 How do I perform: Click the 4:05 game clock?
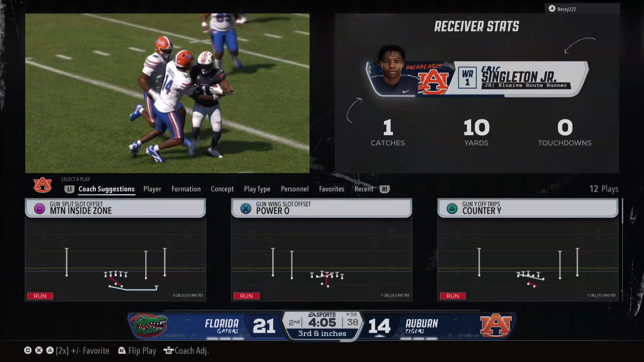(322, 322)
